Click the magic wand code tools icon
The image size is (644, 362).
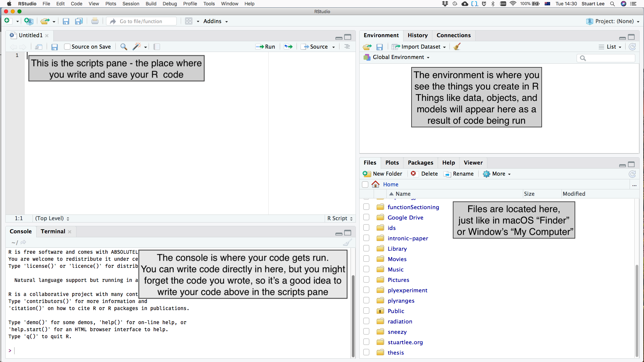tap(137, 47)
